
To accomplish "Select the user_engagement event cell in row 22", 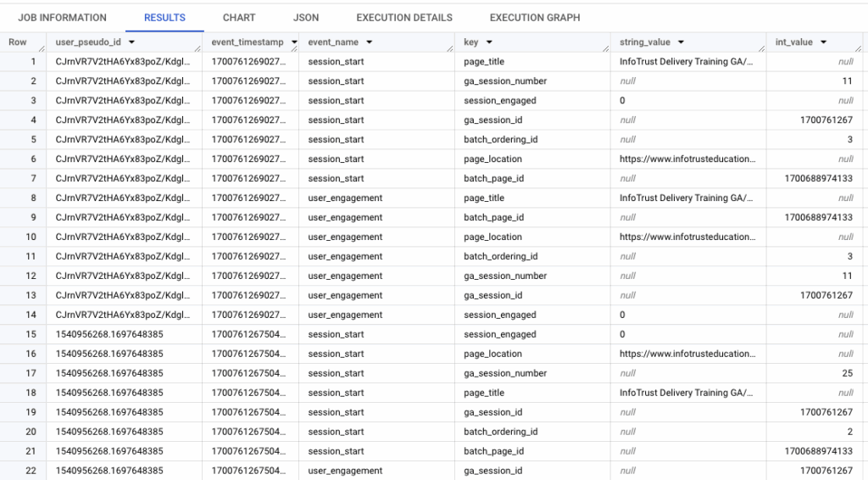I will point(345,471).
